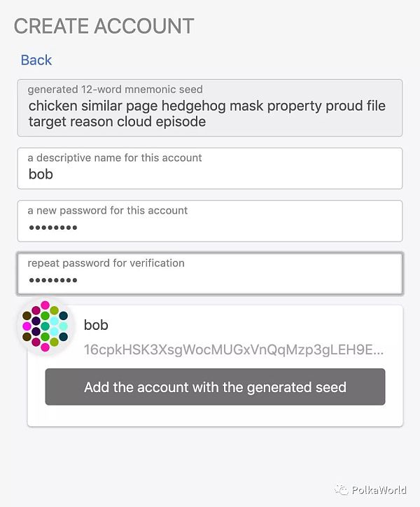Click the bob name beside the identicon

(x=96, y=325)
